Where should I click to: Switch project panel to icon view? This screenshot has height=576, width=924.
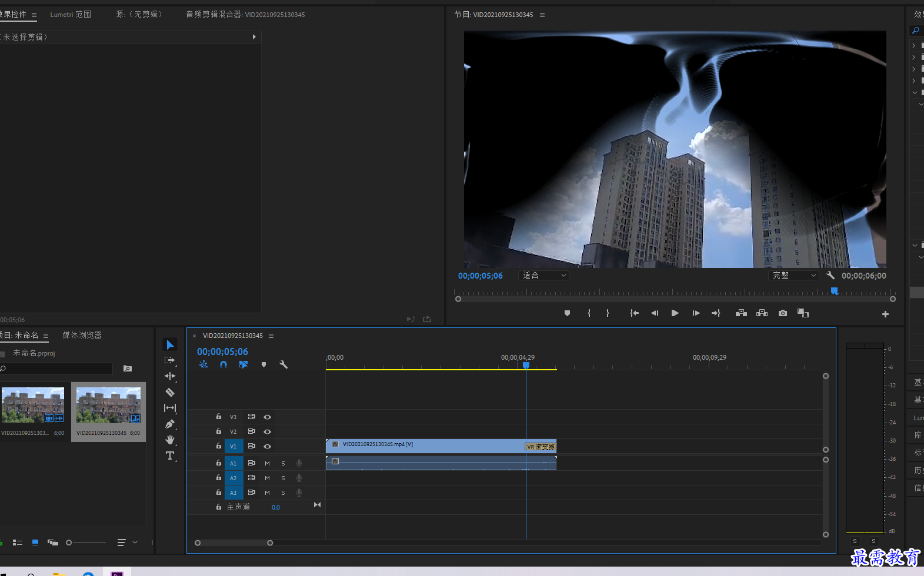[35, 542]
